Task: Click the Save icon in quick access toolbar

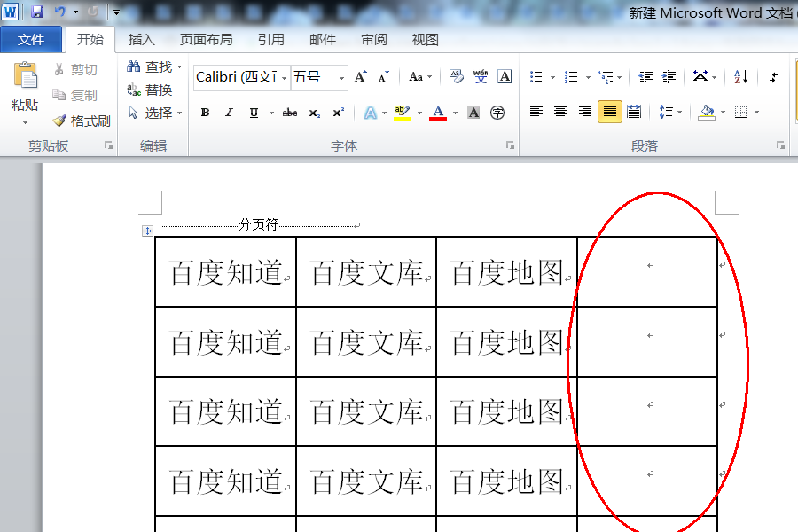Action: [37, 12]
